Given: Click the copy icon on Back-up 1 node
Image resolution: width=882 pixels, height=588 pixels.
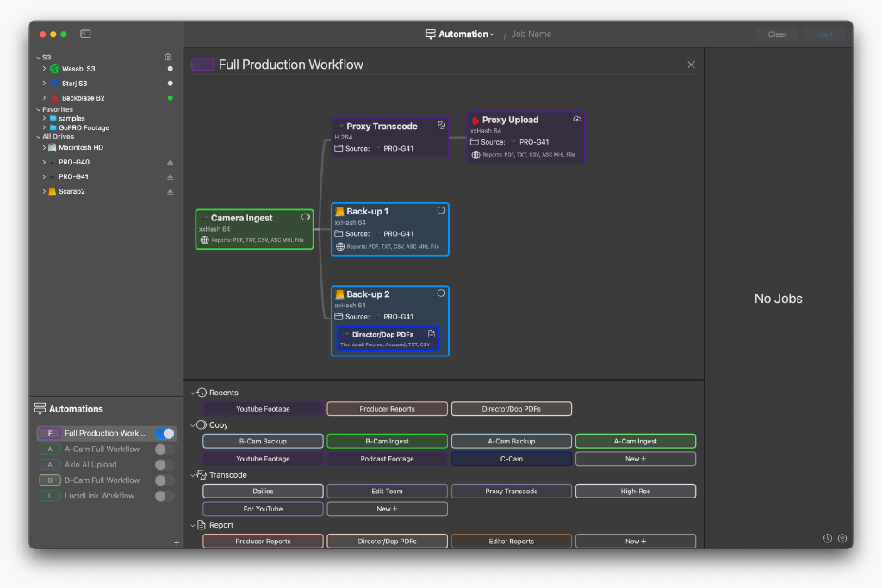Looking at the screenshot, I should (x=441, y=210).
